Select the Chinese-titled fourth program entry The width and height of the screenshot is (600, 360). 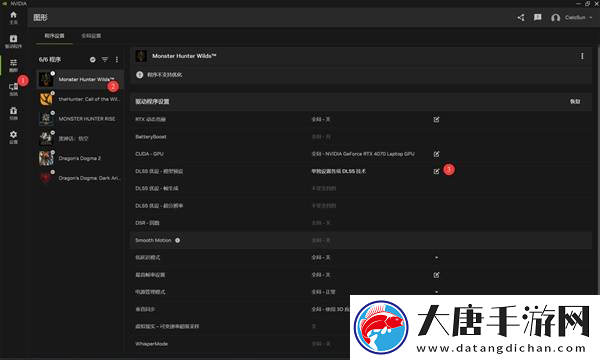tap(80, 138)
